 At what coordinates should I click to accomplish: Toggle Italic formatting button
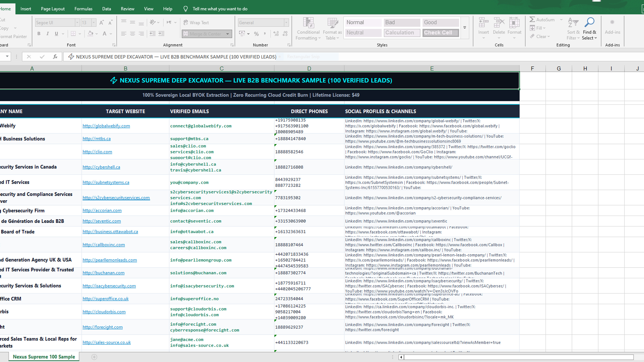point(48,34)
